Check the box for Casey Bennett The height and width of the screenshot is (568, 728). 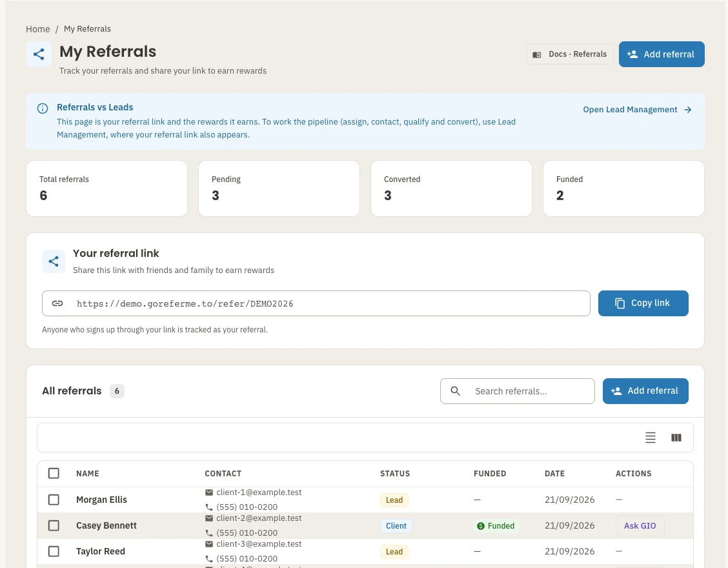54,525
